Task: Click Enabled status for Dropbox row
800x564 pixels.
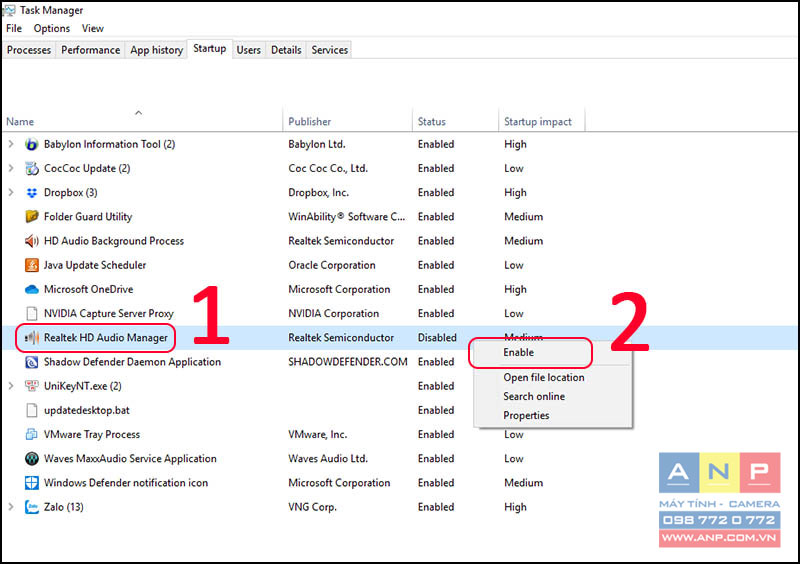Action: [x=436, y=193]
